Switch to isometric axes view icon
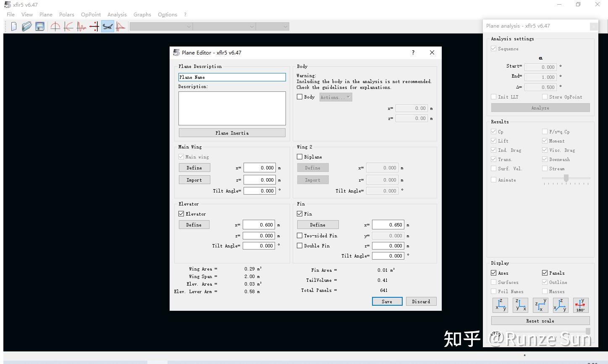The image size is (608, 364). pos(561,305)
